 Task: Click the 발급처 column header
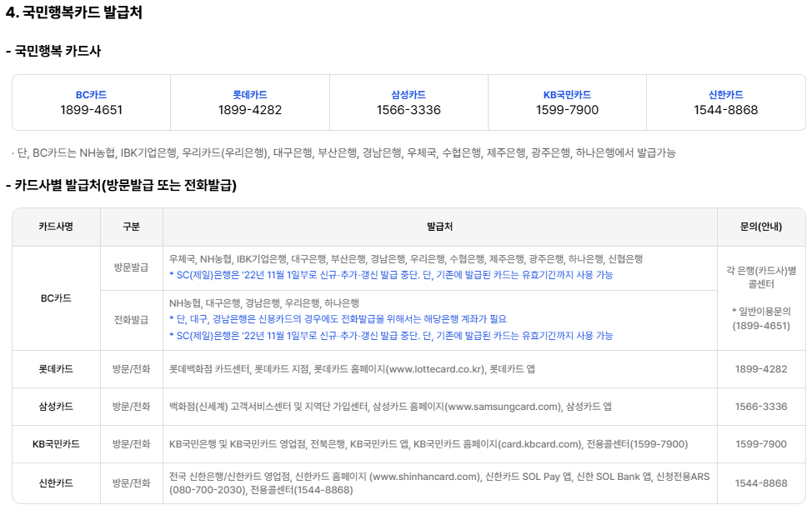coord(439,227)
